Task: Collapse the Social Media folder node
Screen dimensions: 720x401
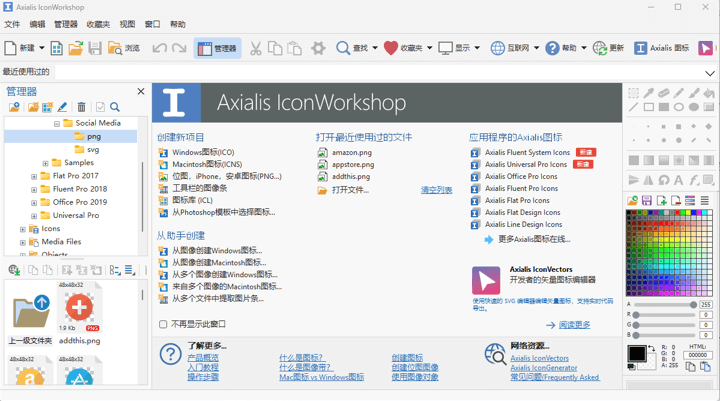Action: click(57, 123)
